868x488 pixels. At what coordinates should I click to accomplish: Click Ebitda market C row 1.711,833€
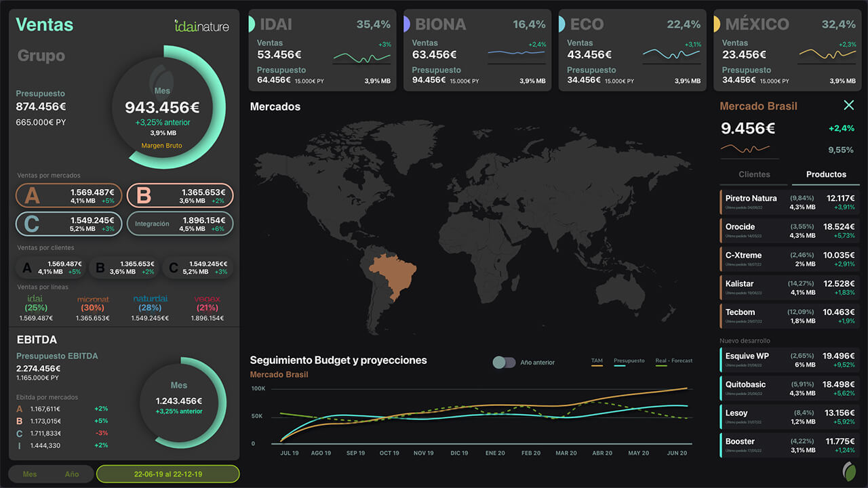point(62,433)
